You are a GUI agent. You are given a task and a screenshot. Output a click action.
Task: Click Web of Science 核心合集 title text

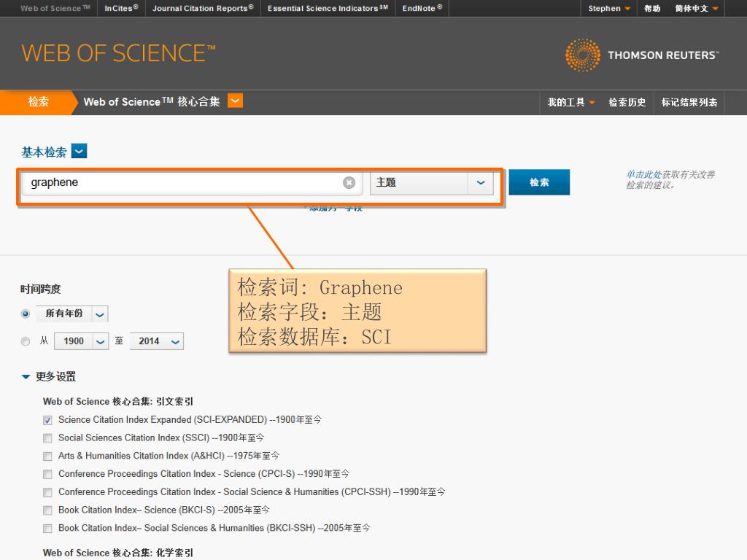(152, 101)
